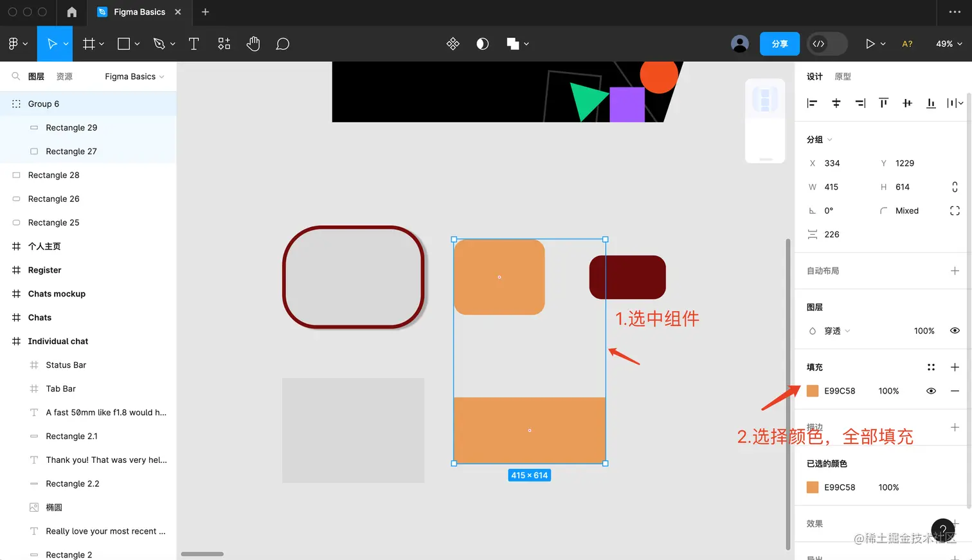Align selection to the left

coord(813,103)
